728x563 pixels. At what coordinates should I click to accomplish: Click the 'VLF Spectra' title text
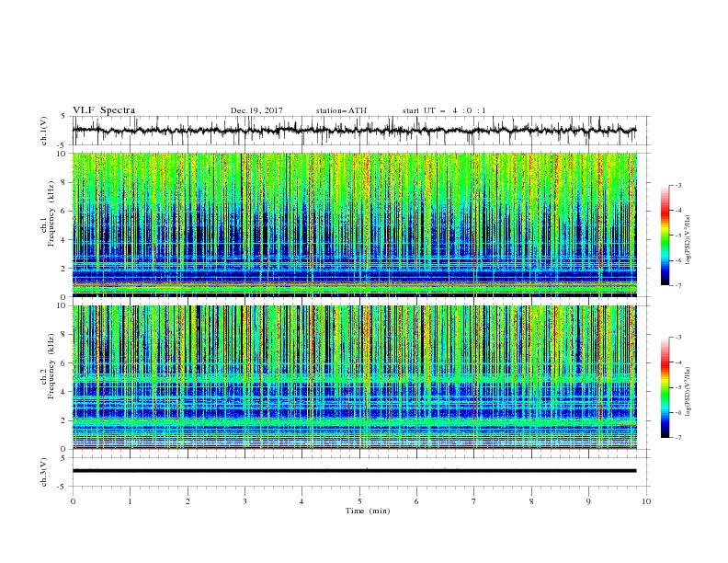[104, 110]
